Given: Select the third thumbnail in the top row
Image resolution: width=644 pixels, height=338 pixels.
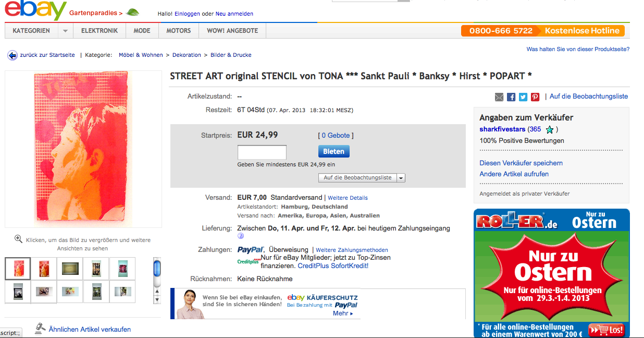Looking at the screenshot, I should coord(70,268).
